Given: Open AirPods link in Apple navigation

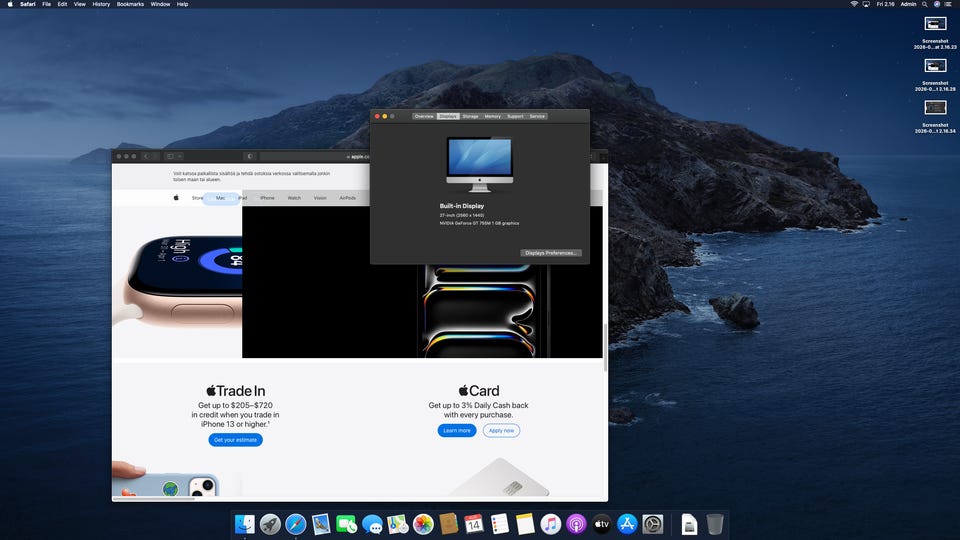Looking at the screenshot, I should (x=347, y=198).
